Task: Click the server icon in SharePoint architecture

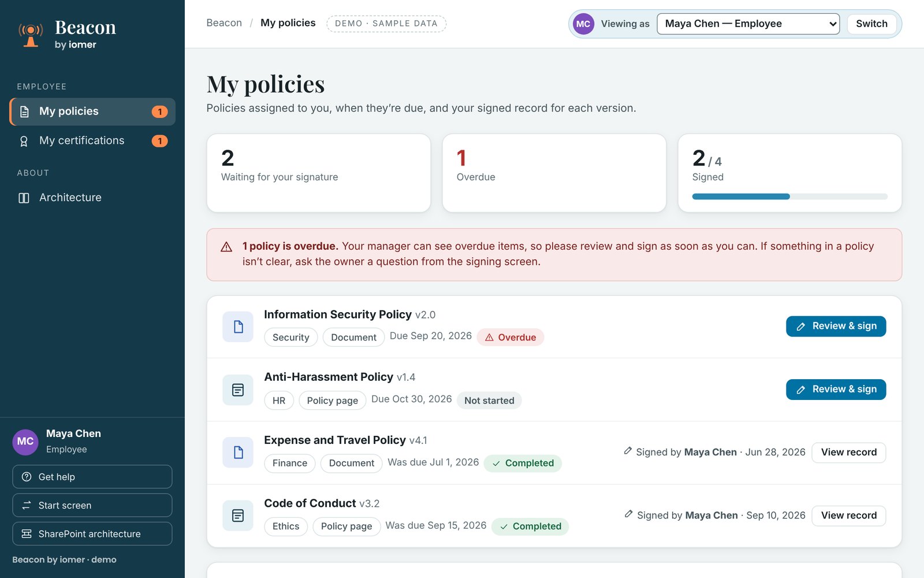Action: [x=27, y=533]
